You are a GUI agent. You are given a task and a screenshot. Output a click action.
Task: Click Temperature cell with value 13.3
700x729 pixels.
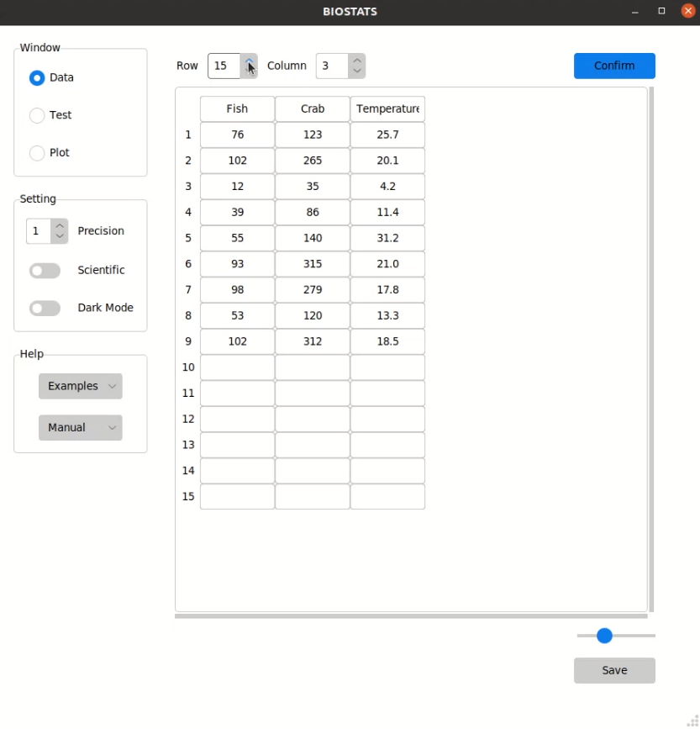point(388,315)
